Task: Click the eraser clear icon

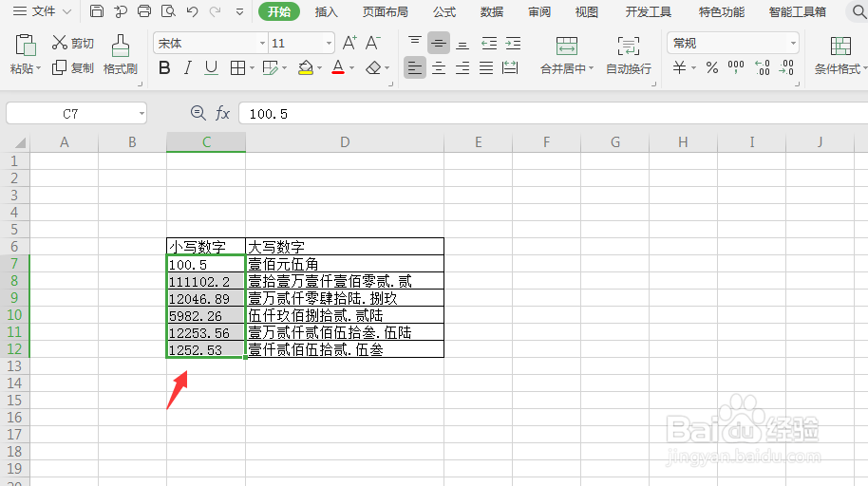Action: (373, 68)
